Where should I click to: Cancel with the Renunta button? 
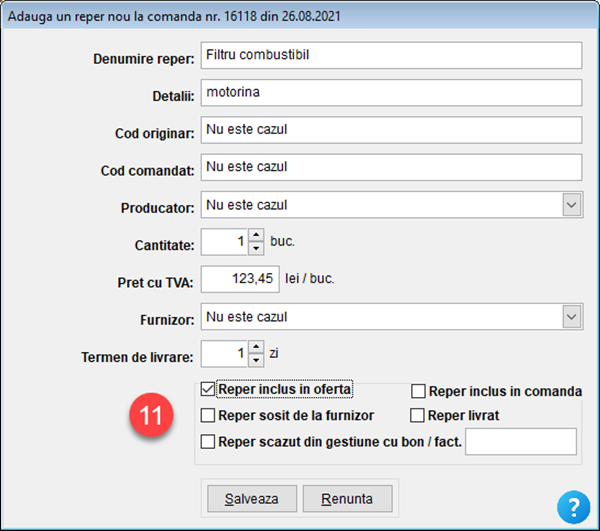coord(347,499)
